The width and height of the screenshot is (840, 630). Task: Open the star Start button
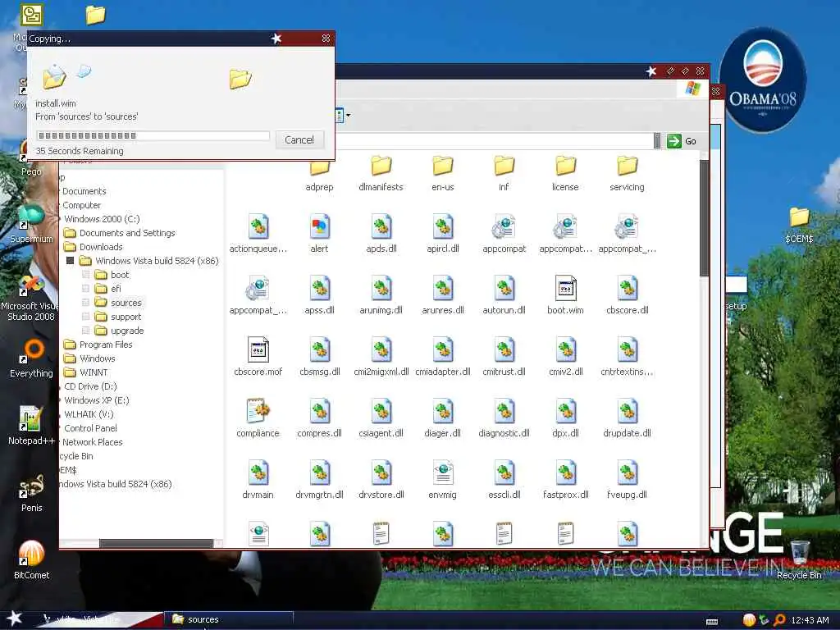point(14,619)
